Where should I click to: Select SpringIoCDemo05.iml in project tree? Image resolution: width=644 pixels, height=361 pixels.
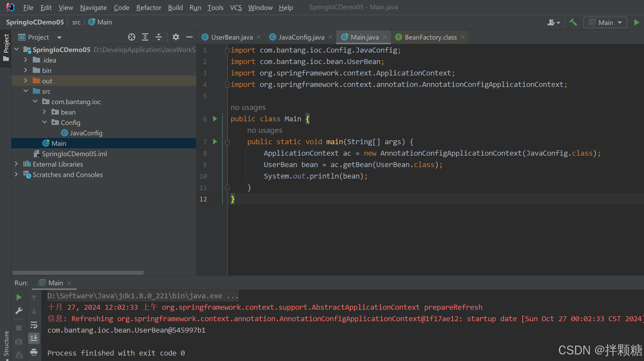[74, 154]
